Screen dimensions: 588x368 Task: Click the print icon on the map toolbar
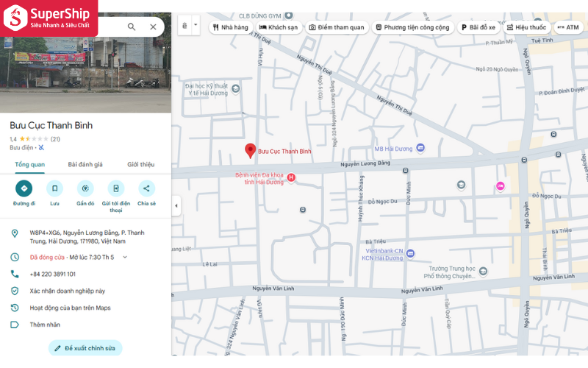(184, 26)
